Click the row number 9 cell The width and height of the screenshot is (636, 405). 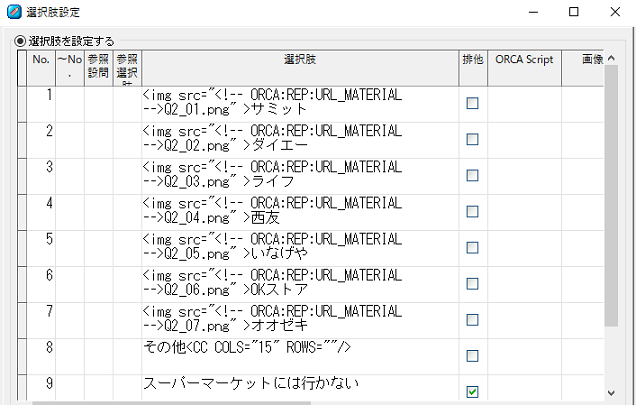click(41, 388)
